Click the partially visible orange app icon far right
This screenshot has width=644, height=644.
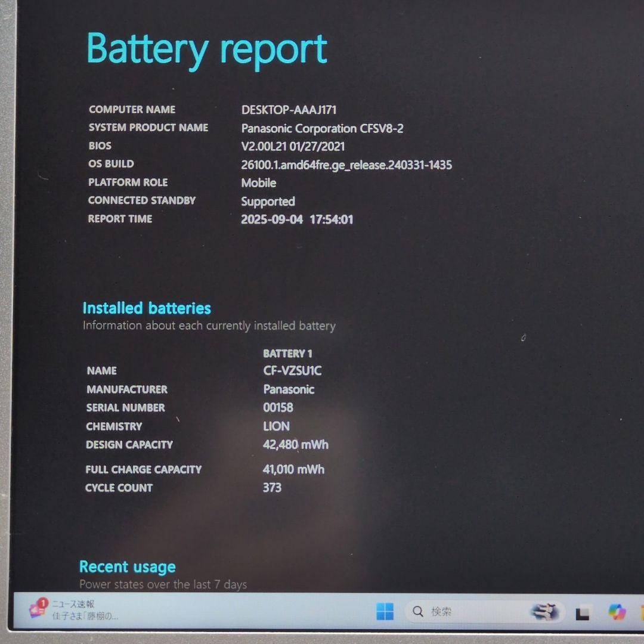[x=639, y=611]
